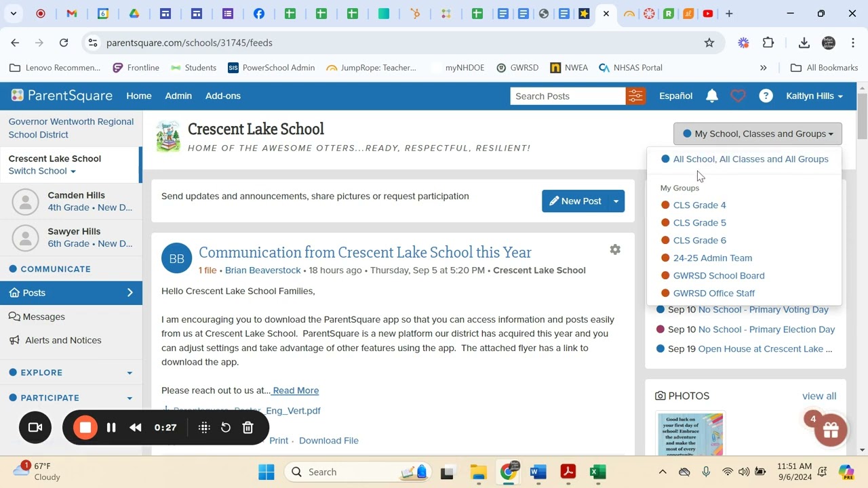Click in the Search Posts field

pyautogui.click(x=568, y=96)
